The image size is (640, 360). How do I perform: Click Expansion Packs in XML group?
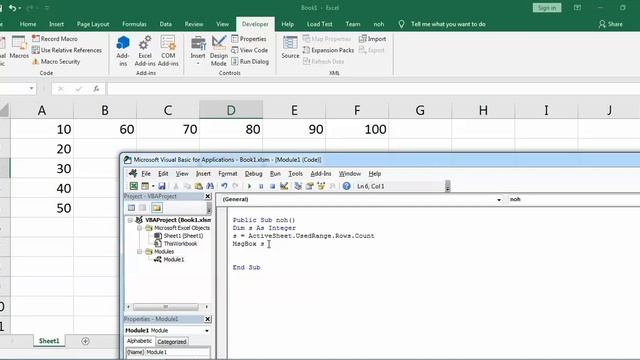(328, 50)
